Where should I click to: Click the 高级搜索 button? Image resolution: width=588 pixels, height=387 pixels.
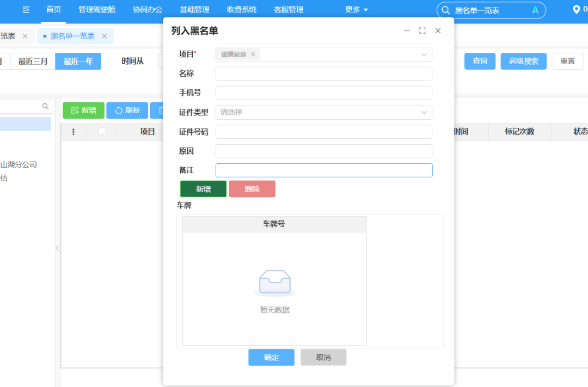[524, 61]
